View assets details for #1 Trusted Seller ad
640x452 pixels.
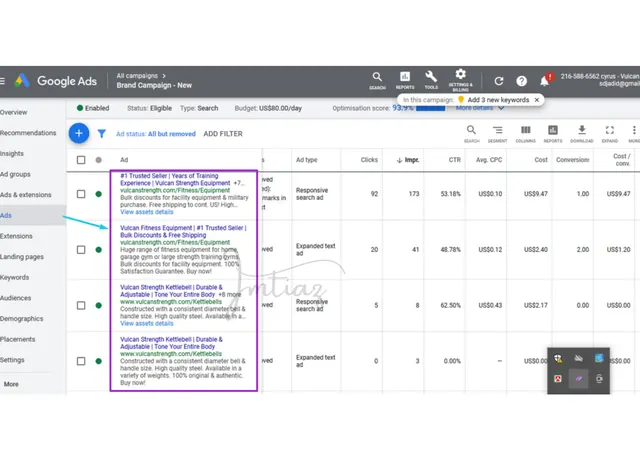pos(147,212)
